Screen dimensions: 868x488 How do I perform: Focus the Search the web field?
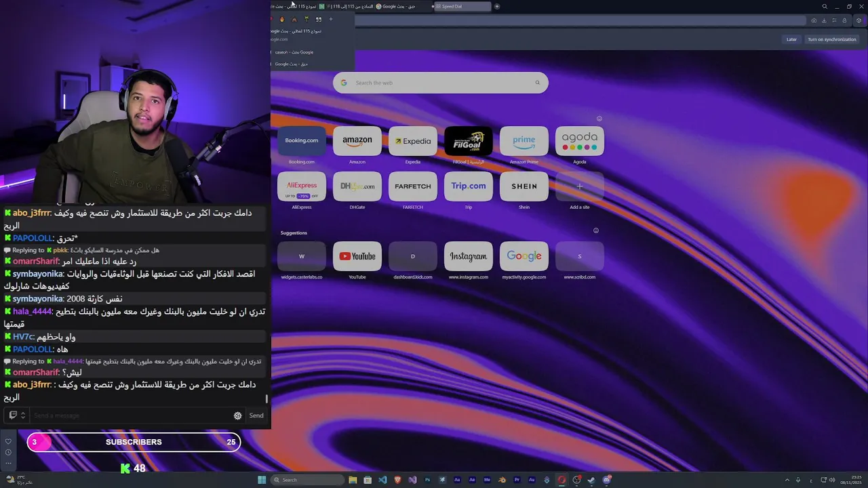point(441,83)
